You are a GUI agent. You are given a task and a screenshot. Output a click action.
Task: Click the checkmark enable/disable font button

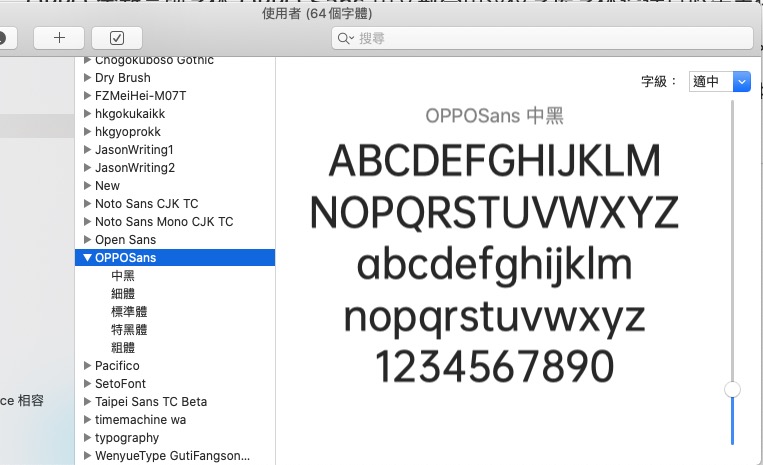point(117,38)
